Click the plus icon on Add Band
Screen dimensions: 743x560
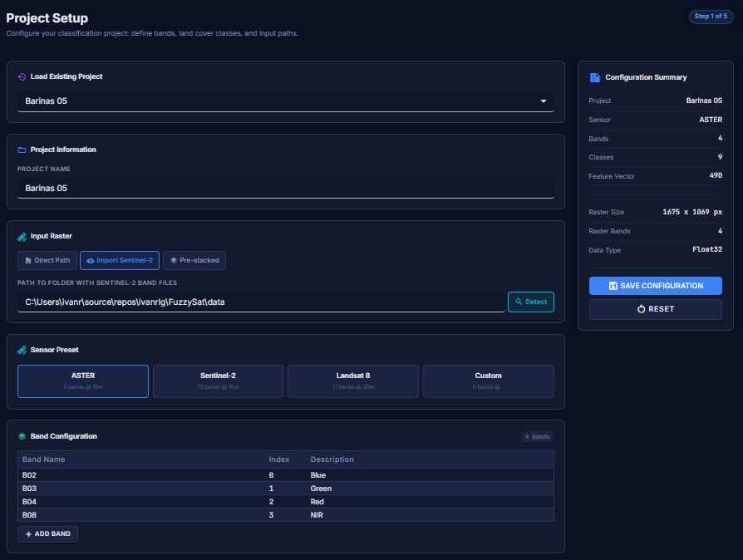click(28, 533)
